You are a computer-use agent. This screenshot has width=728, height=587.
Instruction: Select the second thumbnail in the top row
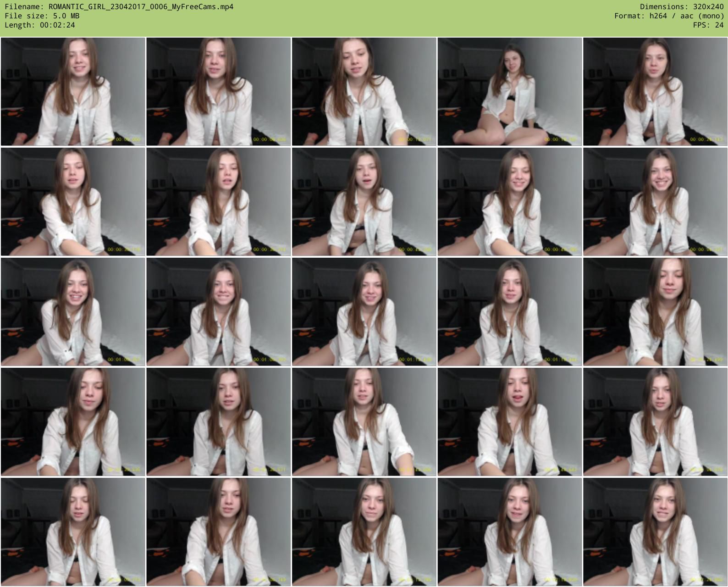[219, 92]
